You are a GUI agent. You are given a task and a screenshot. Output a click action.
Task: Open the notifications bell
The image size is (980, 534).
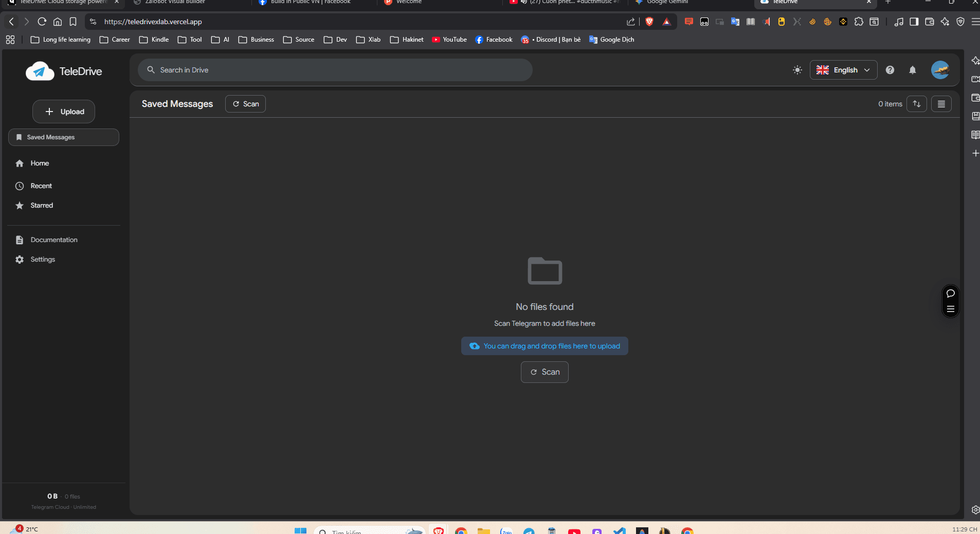[912, 70]
